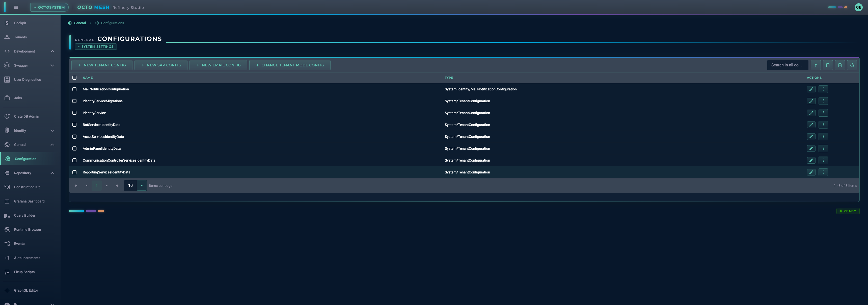Tick the ReportingServicesIdentityData checkbox

click(74, 172)
